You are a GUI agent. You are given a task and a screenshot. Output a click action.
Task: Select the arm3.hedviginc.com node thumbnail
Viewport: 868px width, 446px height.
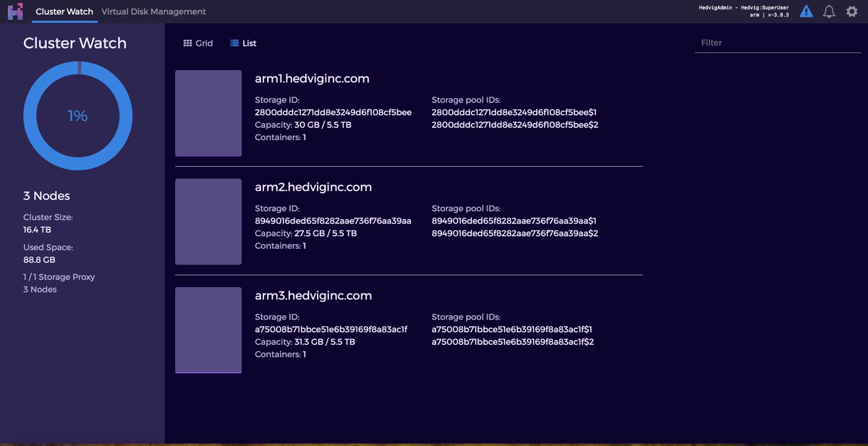point(208,330)
